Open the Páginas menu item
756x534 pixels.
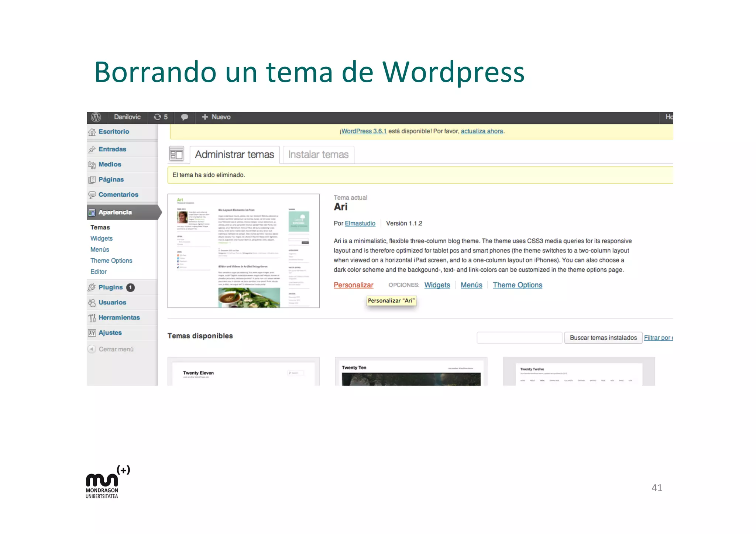(x=111, y=180)
